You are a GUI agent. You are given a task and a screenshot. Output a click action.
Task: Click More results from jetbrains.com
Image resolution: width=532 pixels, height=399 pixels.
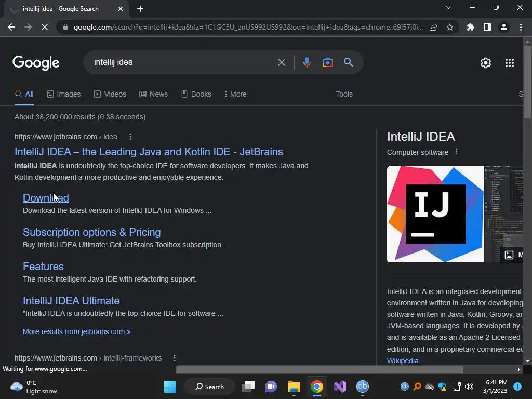point(77,331)
